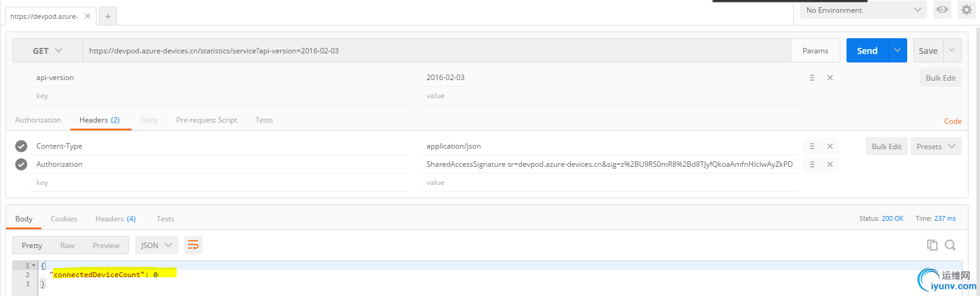Screen dimensions: 980x296
Task: Click the 2016-02-03 param value
Action: 609,78
